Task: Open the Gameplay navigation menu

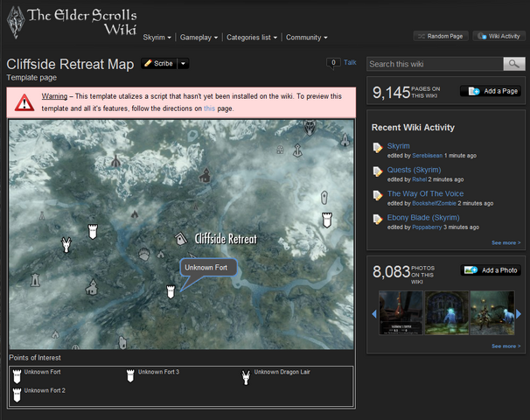Action: coord(199,38)
